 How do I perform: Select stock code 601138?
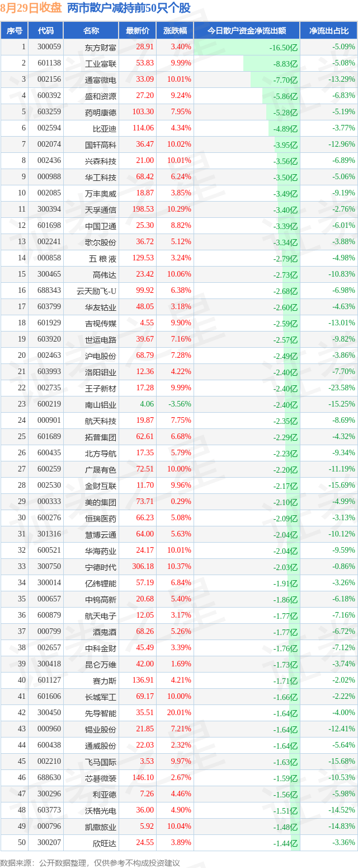click(x=49, y=63)
